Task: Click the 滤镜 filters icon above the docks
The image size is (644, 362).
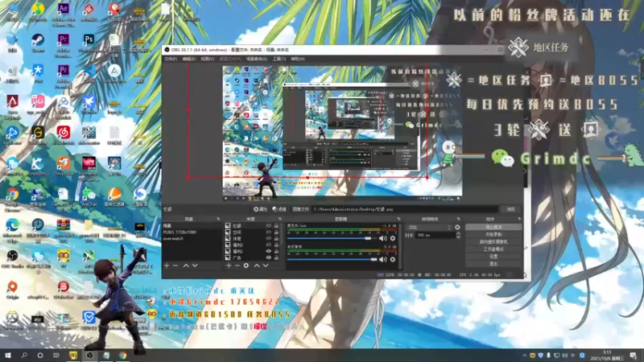Action: (279, 209)
